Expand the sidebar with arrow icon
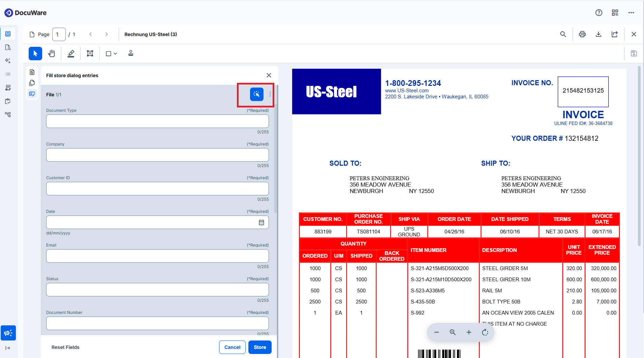The image size is (644, 358). click(x=8, y=348)
